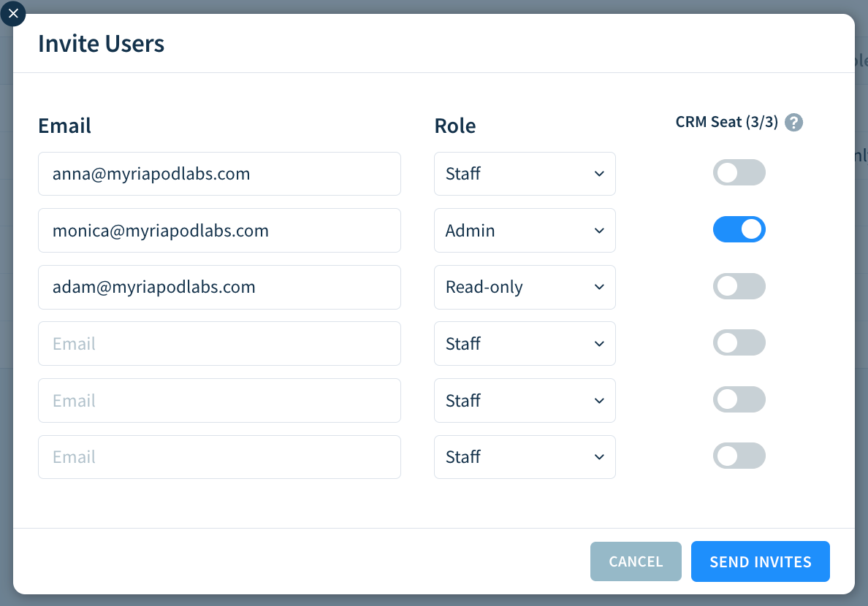Enable the fifth row's CRM seat toggle
Viewport: 868px width, 606px height.
(739, 399)
